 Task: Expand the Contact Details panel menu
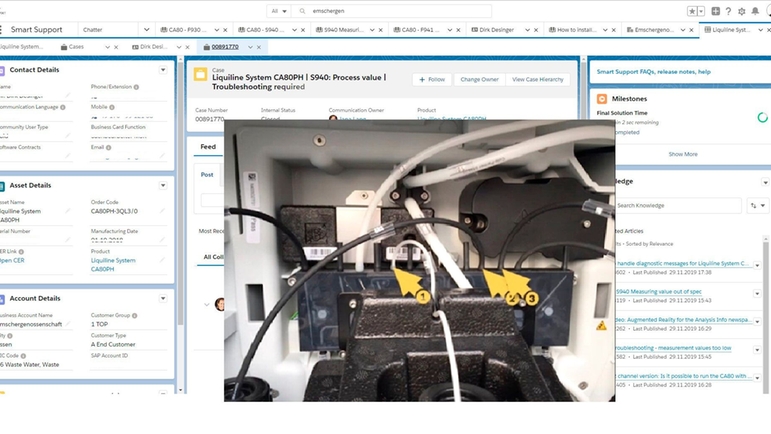point(163,70)
